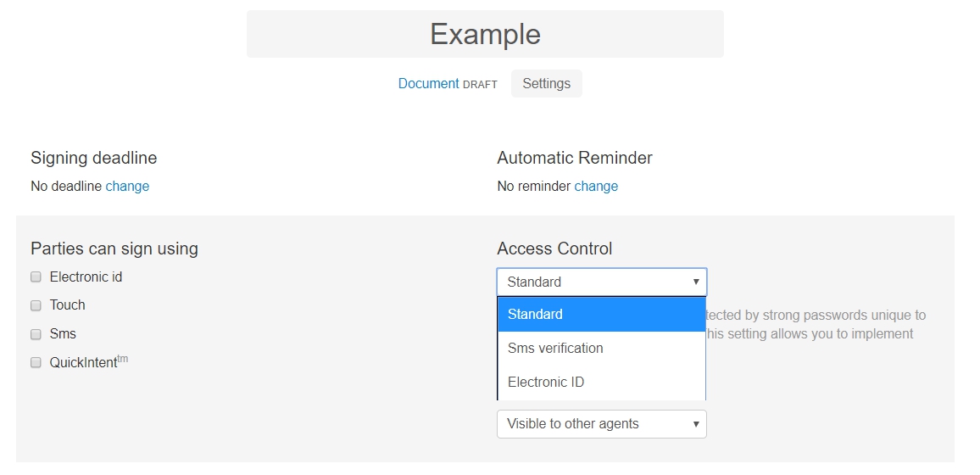Toggle the QuickIntent signing checkbox
This screenshot has width=980, height=475.
point(36,363)
